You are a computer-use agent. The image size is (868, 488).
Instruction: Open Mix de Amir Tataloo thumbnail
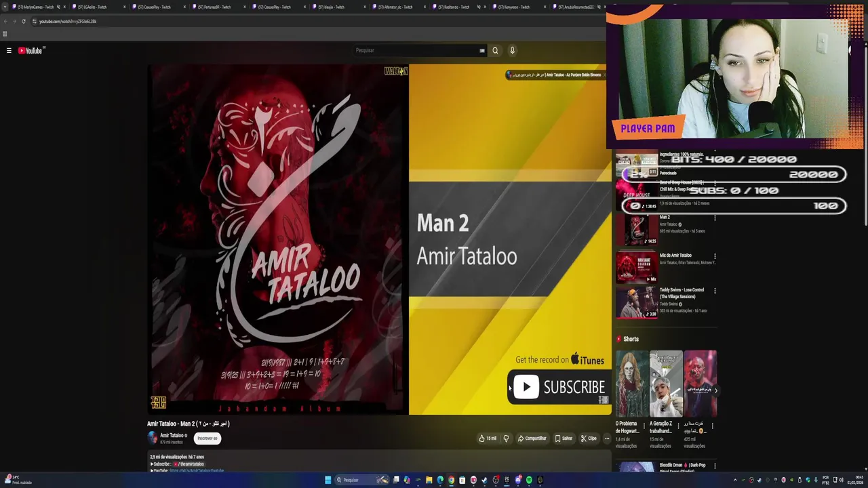pos(636,267)
